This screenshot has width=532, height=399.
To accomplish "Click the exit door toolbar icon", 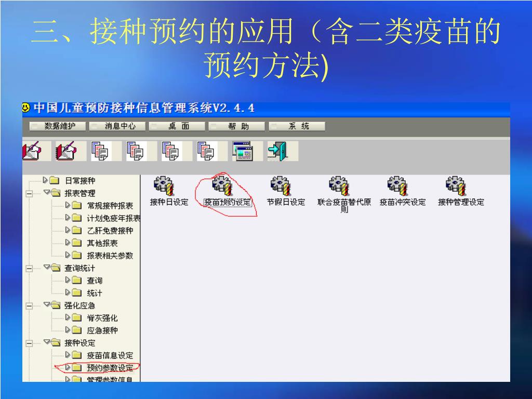I will (x=277, y=151).
